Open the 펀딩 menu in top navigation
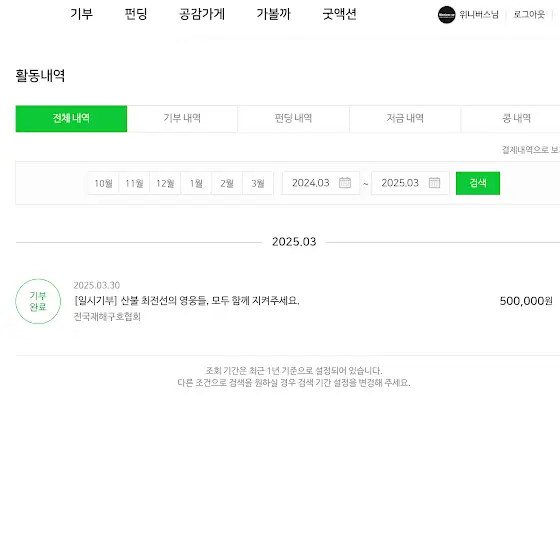The image size is (560, 560). 136,14
